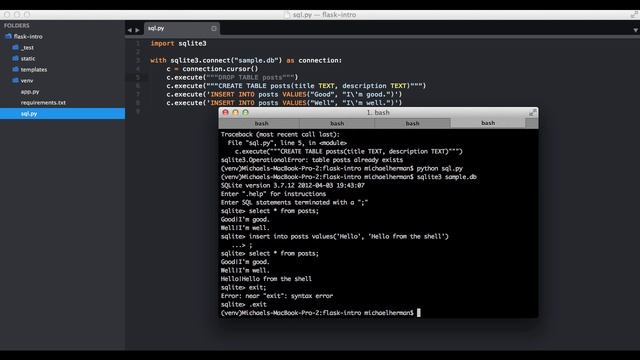
Task: Collapse the flask-intro folder
Action: (x=28, y=36)
